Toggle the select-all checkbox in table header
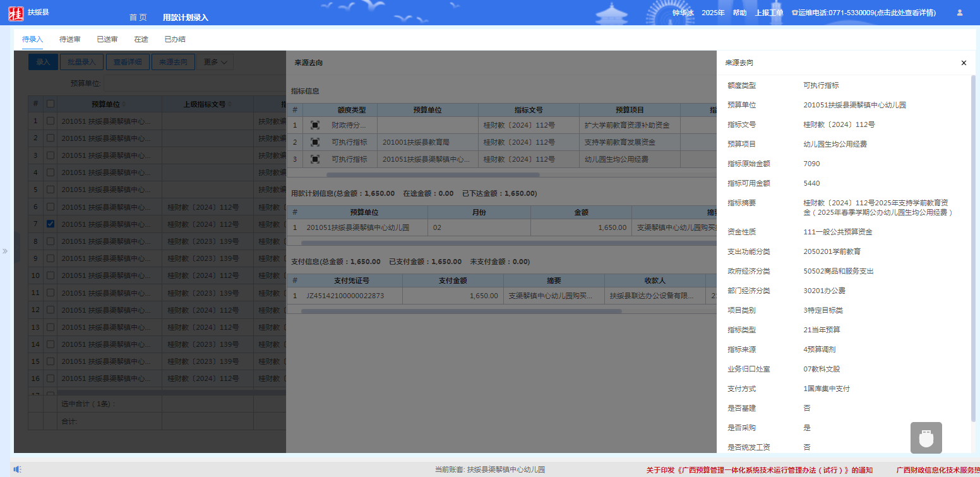 pyautogui.click(x=51, y=104)
